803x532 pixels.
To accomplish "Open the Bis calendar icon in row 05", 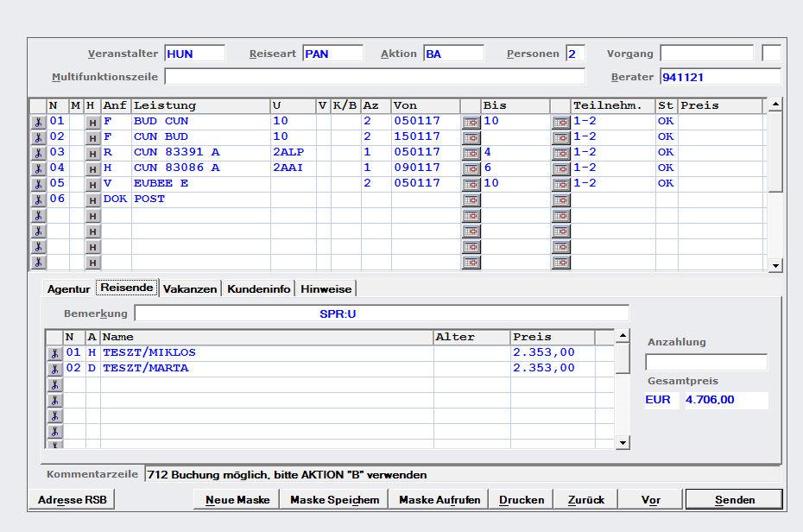I will 560,184.
